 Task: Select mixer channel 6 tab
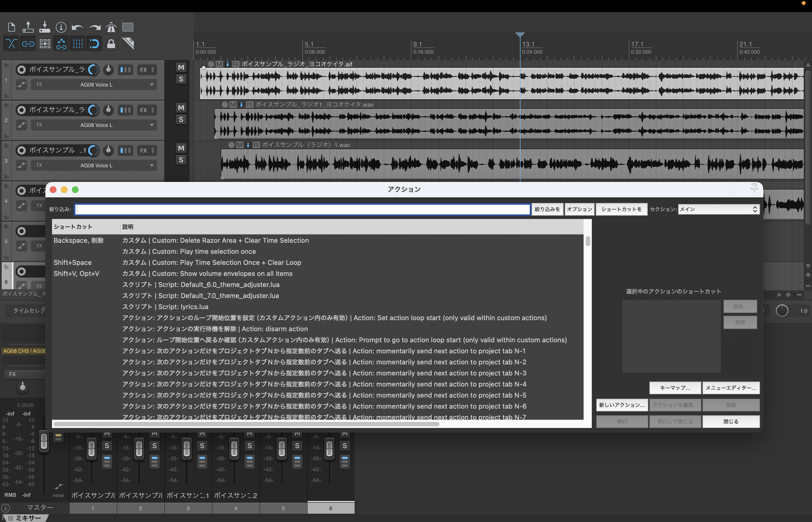pos(330,508)
